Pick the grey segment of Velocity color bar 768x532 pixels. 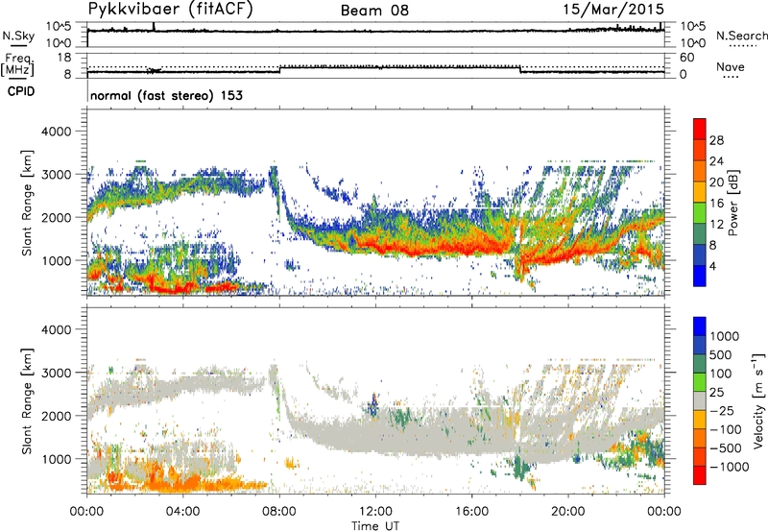click(700, 400)
